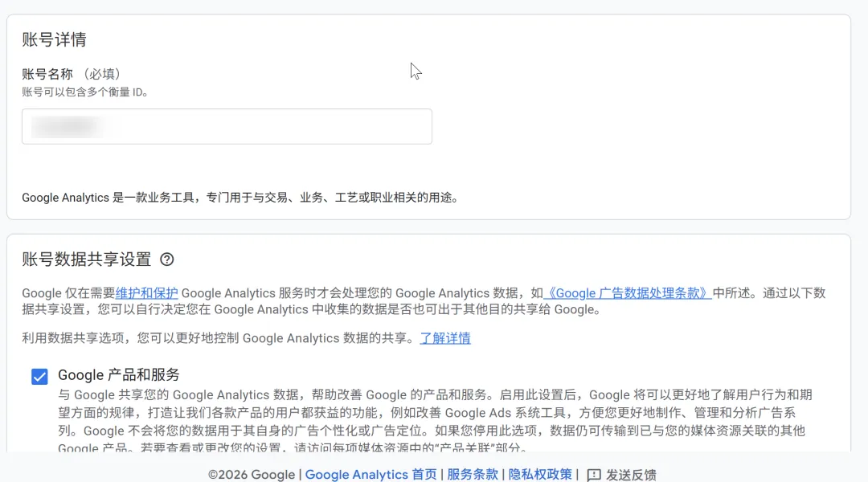Click the feedback icon in the footer
This screenshot has width=868, height=482.
pos(594,475)
